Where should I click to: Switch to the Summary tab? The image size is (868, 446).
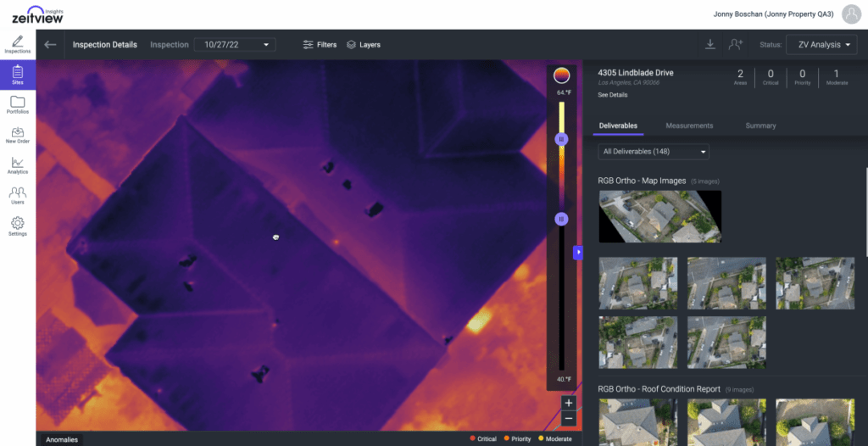click(760, 125)
